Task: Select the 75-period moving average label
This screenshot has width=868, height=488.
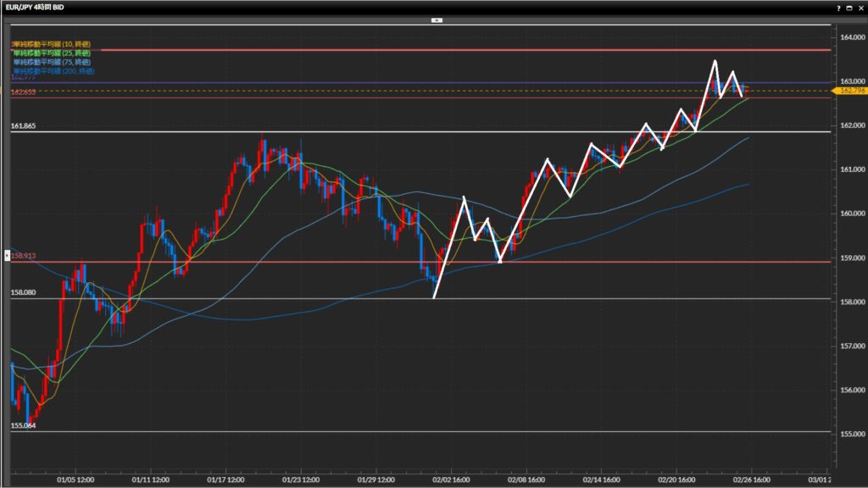Action: (x=52, y=62)
